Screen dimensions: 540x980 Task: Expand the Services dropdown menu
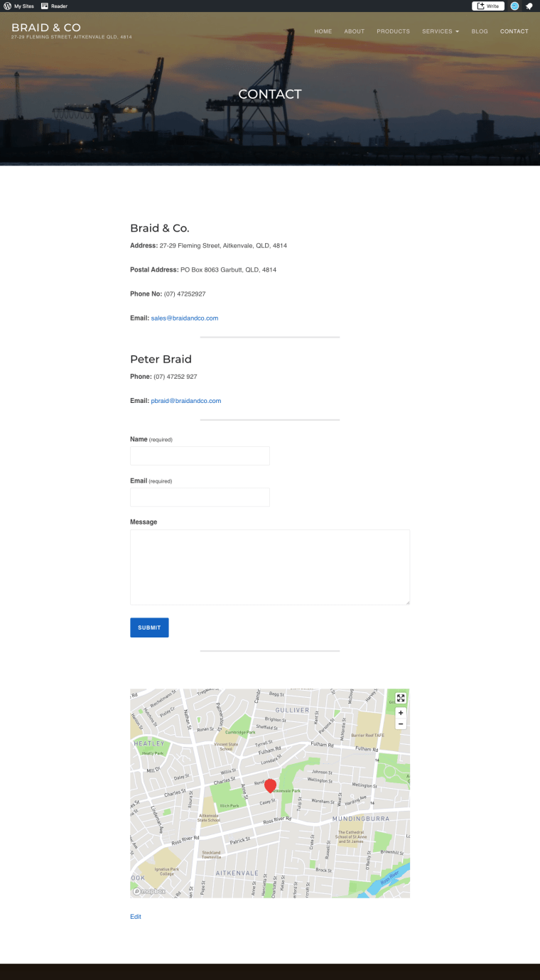pyautogui.click(x=441, y=31)
